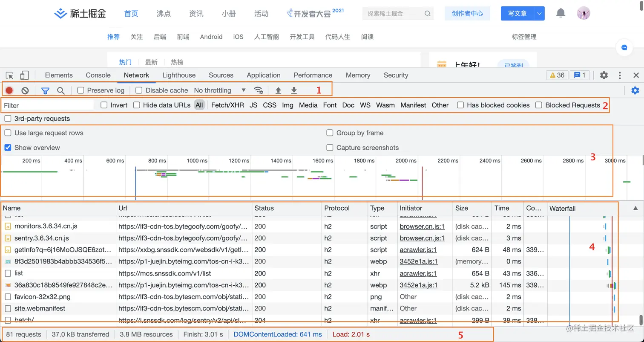Uncheck Show overview

(x=8, y=148)
